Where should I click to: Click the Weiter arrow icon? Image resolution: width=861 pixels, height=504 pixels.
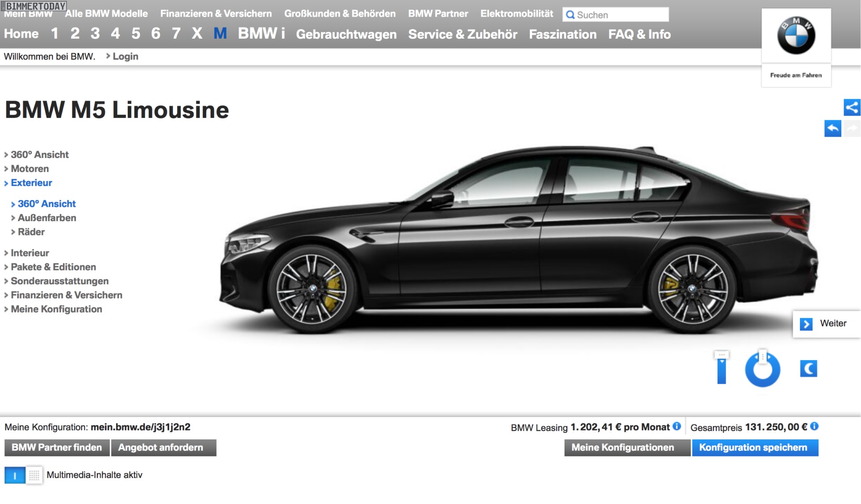806,324
